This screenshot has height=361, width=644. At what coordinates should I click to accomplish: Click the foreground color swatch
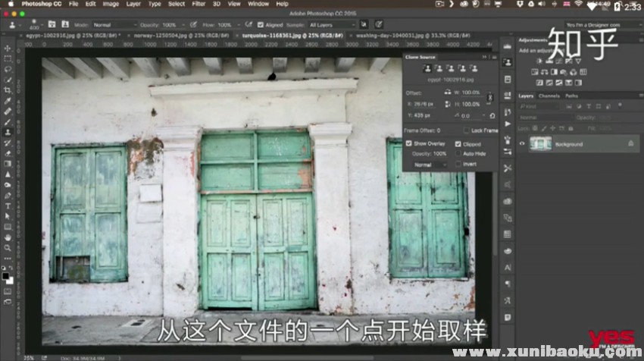click(6, 276)
